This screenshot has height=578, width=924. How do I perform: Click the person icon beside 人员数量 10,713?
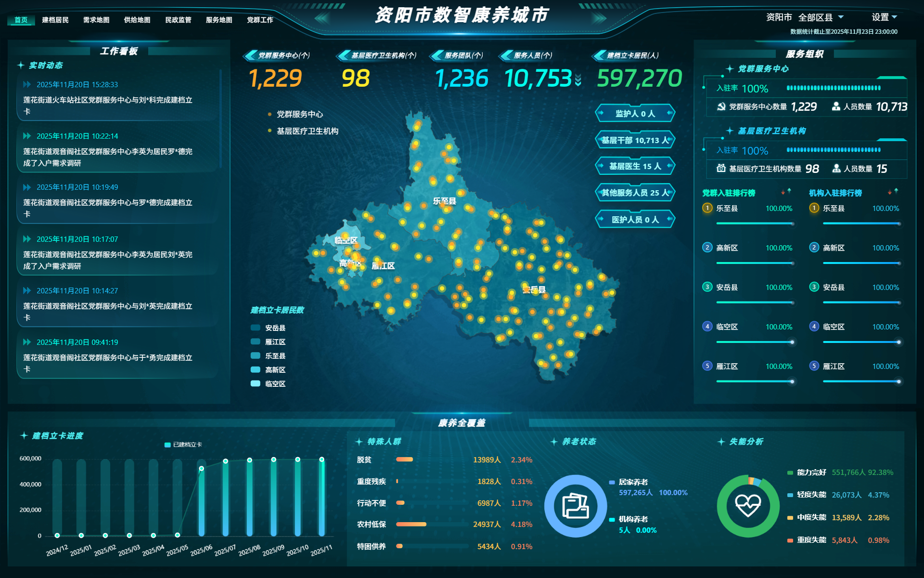pyautogui.click(x=836, y=106)
